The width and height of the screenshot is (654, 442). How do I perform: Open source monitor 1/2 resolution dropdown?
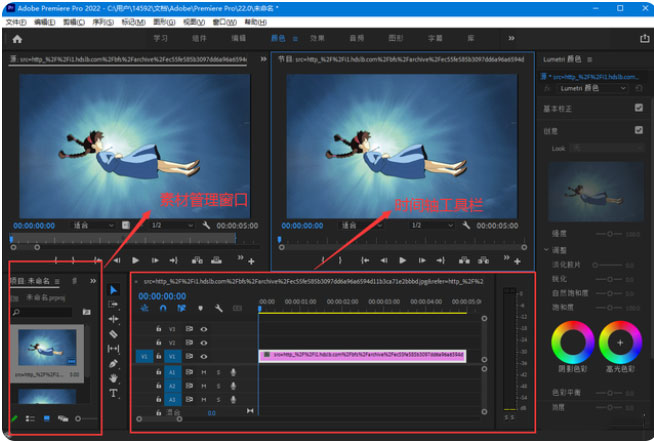pos(172,225)
